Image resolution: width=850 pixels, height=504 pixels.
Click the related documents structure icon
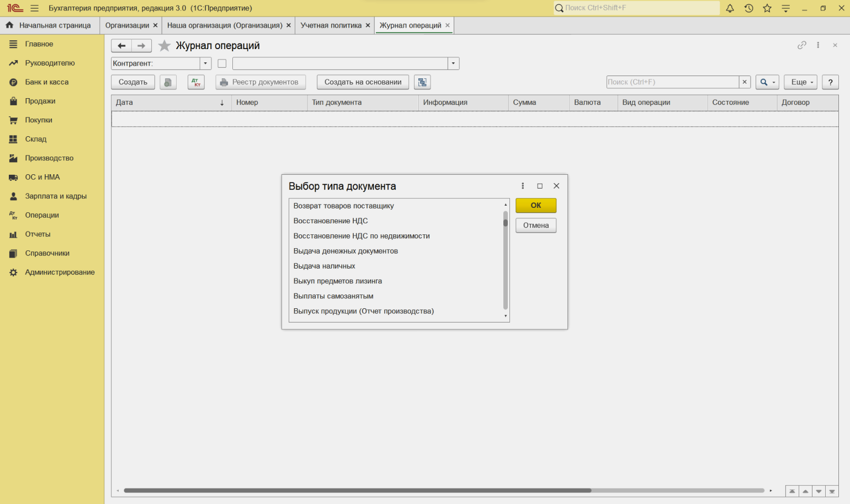422,82
